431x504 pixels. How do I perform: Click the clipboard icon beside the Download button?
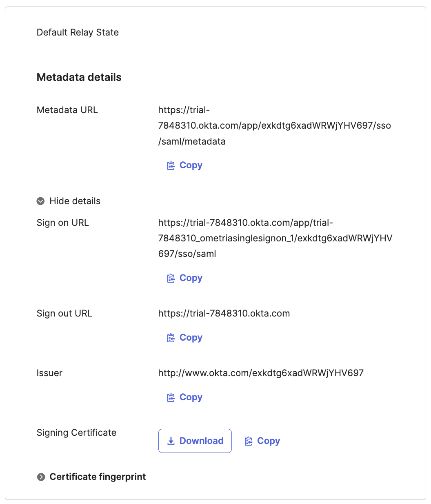point(249,441)
